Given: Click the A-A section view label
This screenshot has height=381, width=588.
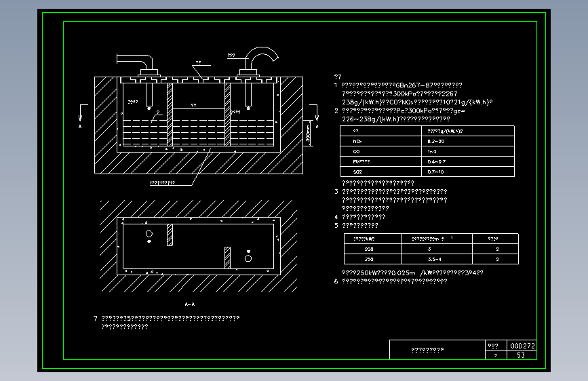Looking at the screenshot, I should [190, 304].
